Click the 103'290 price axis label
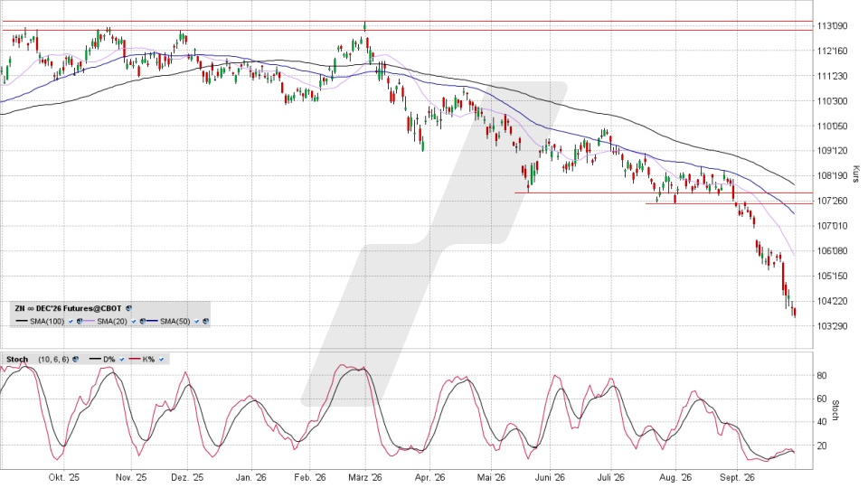The height and width of the screenshot is (488, 868). 832,326
